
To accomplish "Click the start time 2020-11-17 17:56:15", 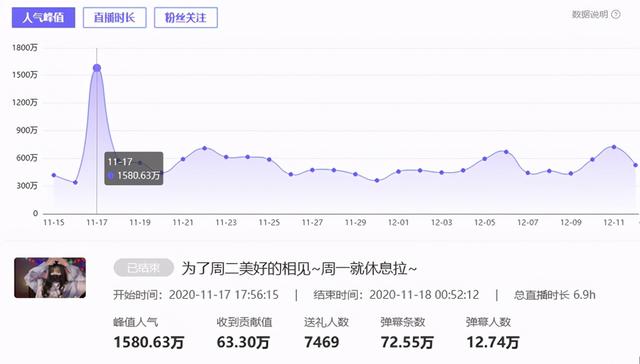I will pos(224,295).
